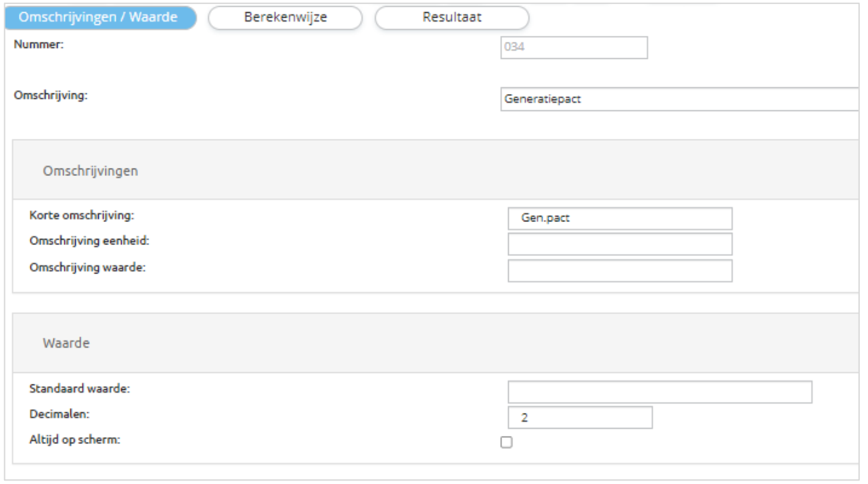Open the Berekenwijze tab
The height and width of the screenshot is (484, 868).
(x=285, y=18)
